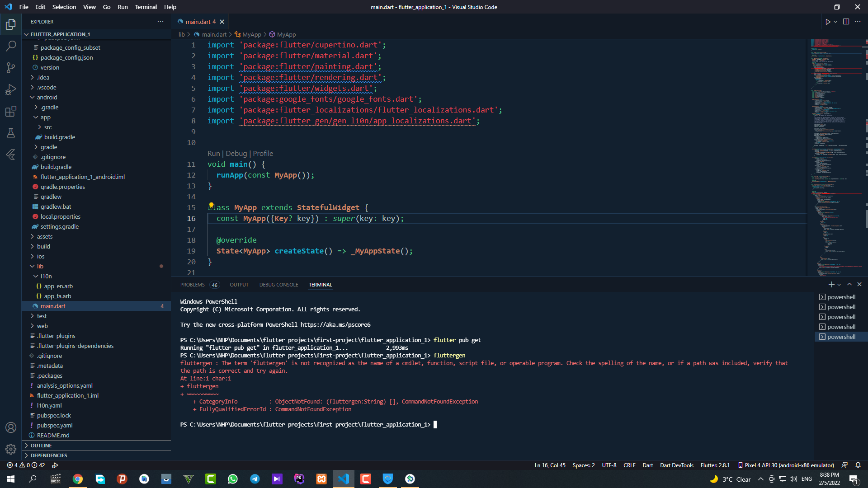Open notifications bell in status bar
This screenshot has height=488, width=868.
[x=858, y=465]
